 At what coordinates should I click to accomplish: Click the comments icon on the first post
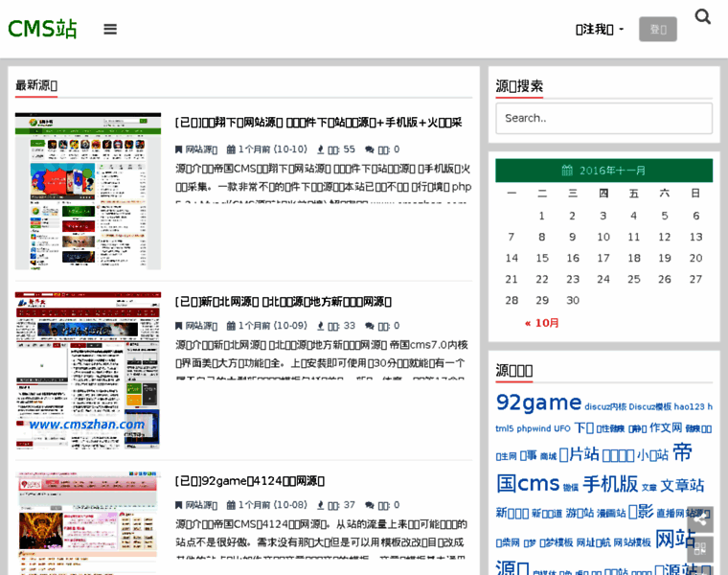(x=369, y=149)
